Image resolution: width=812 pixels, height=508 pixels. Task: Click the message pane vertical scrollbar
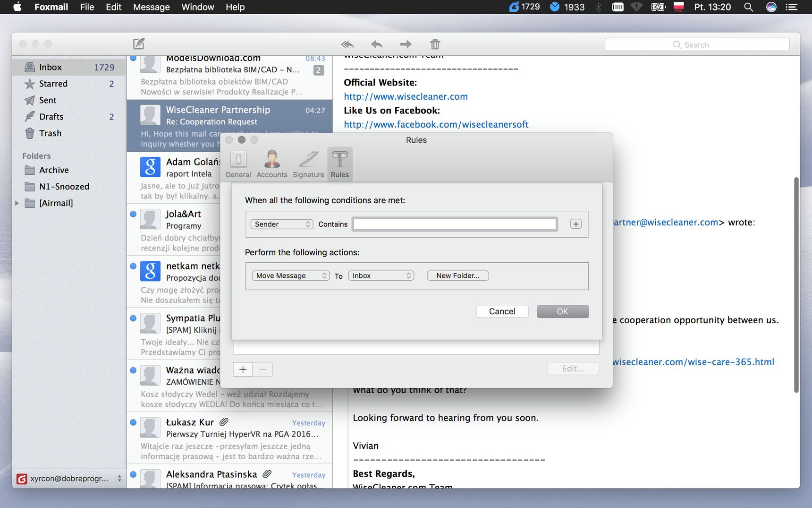[796, 284]
